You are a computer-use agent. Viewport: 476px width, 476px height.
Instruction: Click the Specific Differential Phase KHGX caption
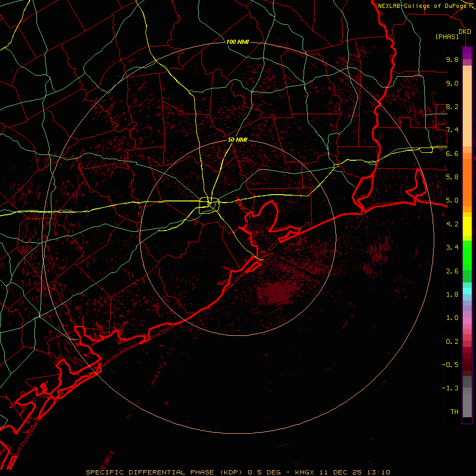pyautogui.click(x=237, y=472)
